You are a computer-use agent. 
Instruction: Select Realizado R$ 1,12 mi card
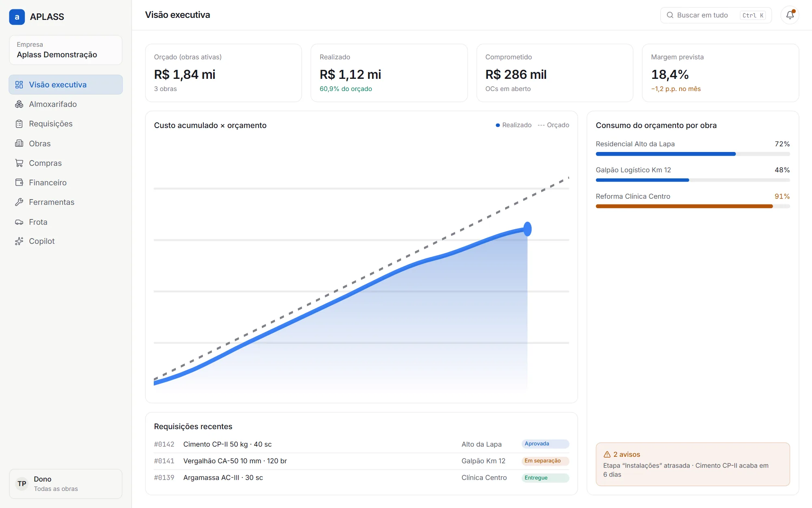click(x=389, y=73)
